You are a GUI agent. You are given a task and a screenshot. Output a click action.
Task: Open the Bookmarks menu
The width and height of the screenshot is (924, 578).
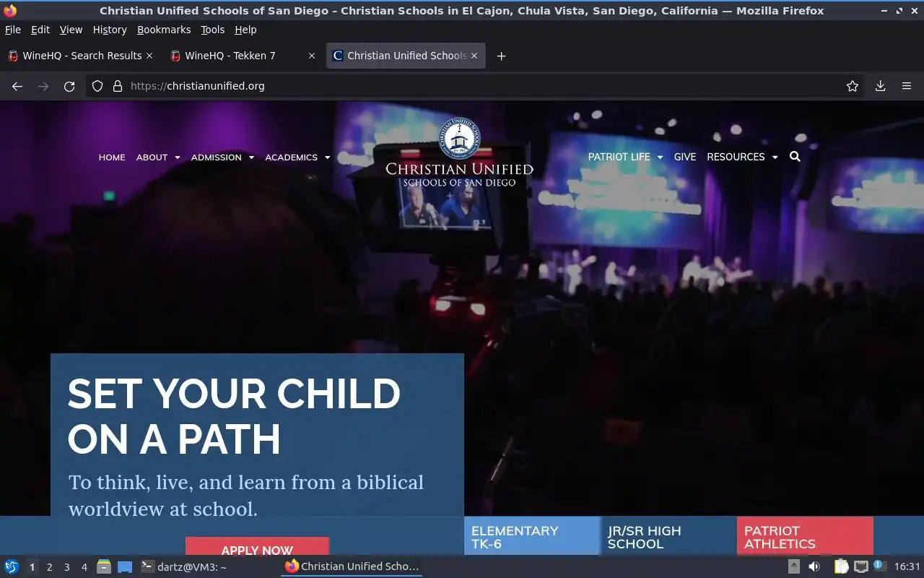(x=164, y=30)
